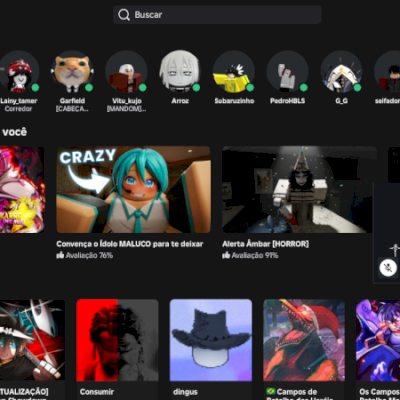
Task: Toggle the muted microphone button
Action: (x=388, y=267)
